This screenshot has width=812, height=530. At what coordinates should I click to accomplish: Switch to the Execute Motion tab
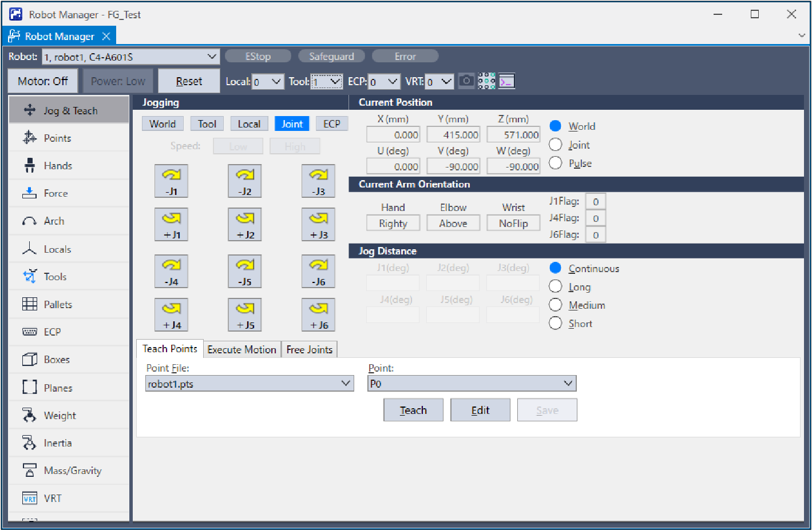241,349
